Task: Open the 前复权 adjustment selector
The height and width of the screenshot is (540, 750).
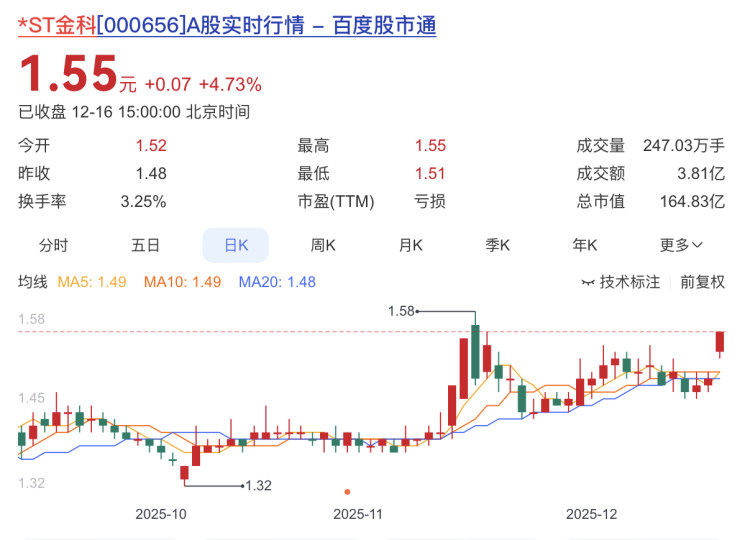Action: pos(702,282)
